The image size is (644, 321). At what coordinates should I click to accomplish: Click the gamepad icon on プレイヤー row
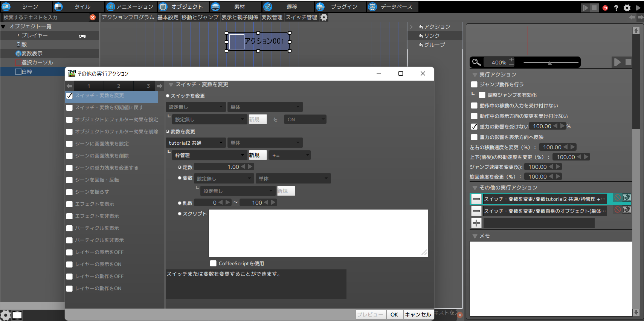point(82,36)
